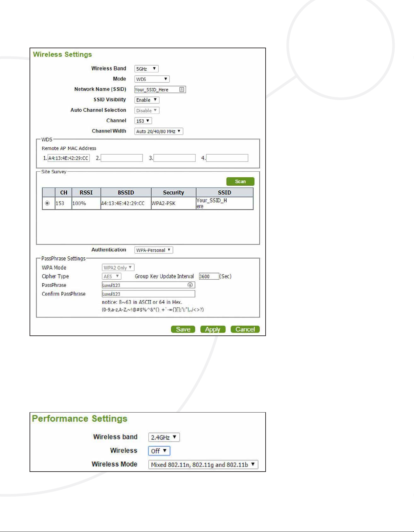Click the first Remote AP MAC Address field

[x=69, y=158]
